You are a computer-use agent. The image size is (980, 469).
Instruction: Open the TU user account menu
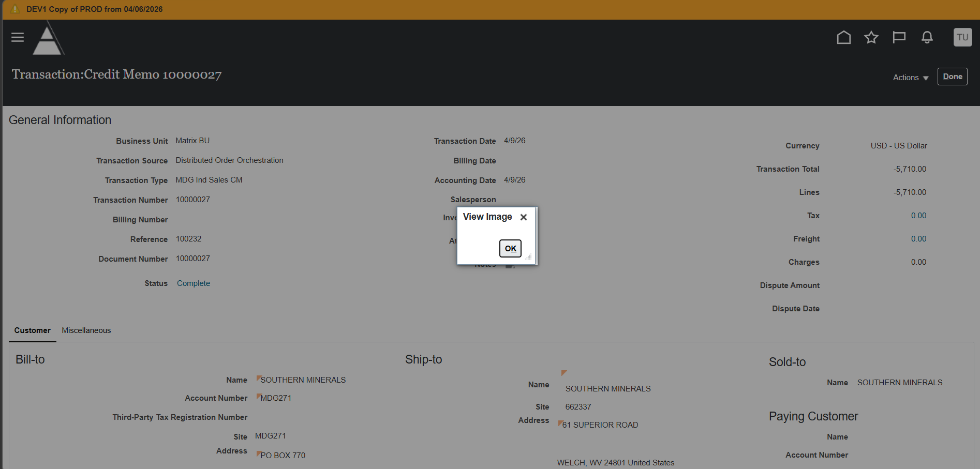962,37
